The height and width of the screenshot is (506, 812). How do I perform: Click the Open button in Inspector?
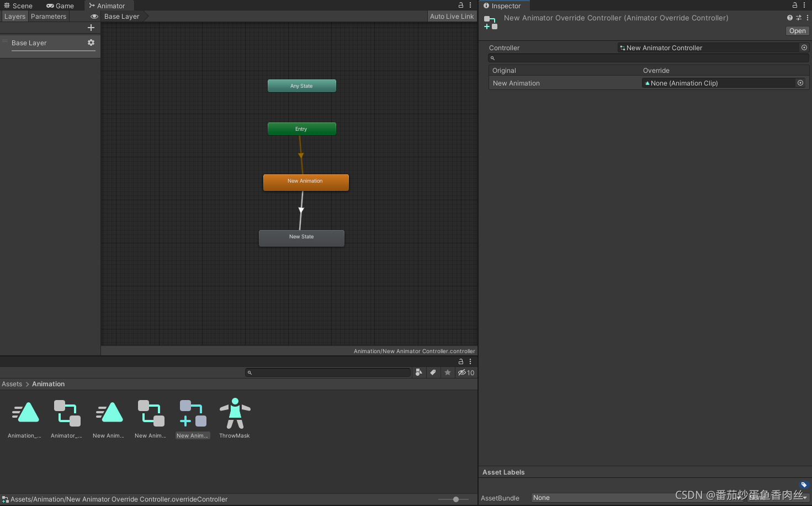pyautogui.click(x=797, y=31)
